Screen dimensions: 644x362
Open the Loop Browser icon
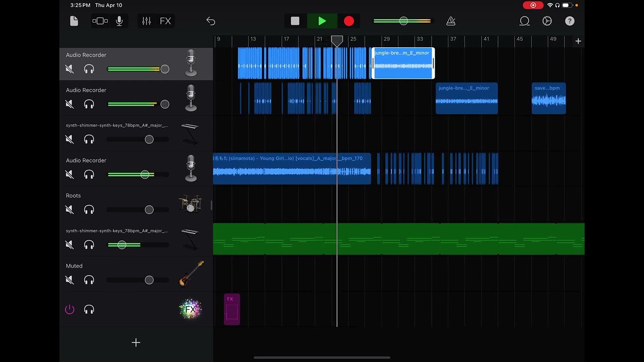click(x=524, y=21)
